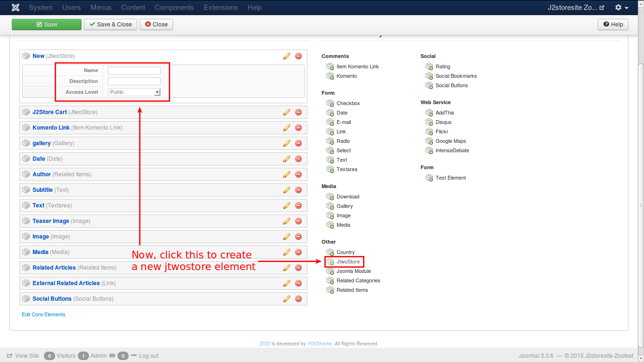Delete the Image (Image) element
The height and width of the screenshot is (362, 644).
(298, 237)
